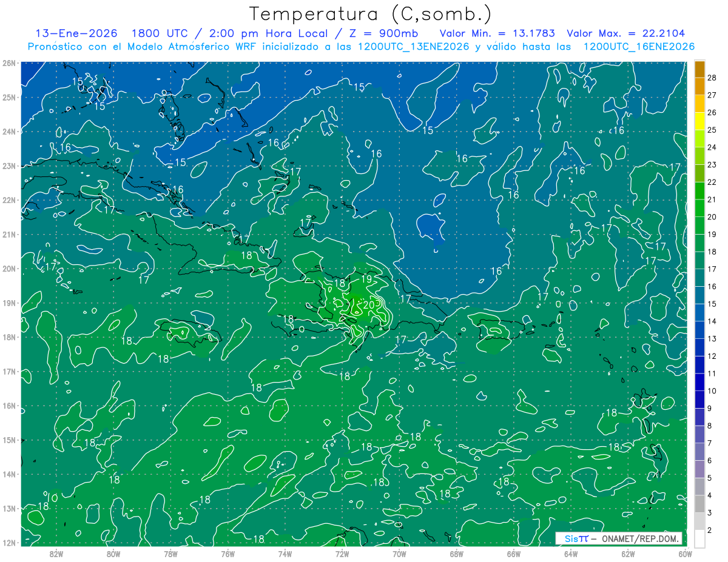Click the white bottom block of the color legend
This screenshot has width=728, height=562.
[699, 538]
